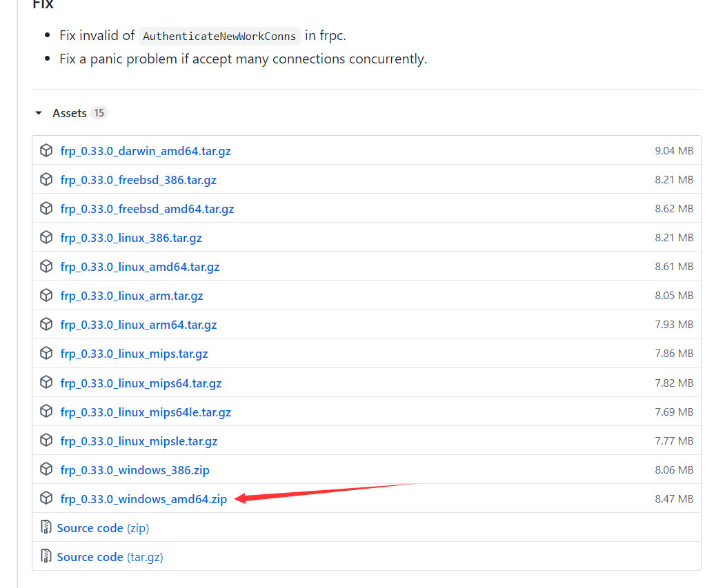Click the 7.69 MB size text

click(674, 412)
